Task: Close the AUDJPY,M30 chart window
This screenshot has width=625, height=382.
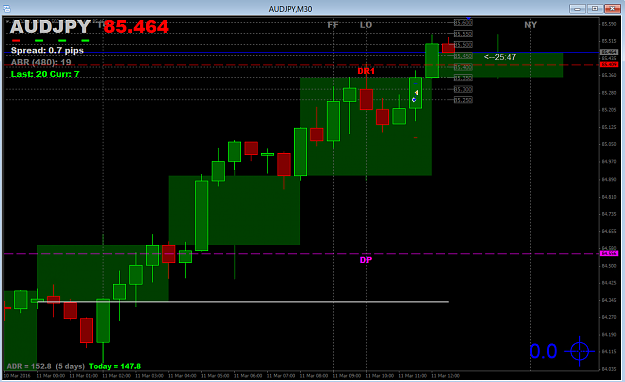Action: [612, 9]
